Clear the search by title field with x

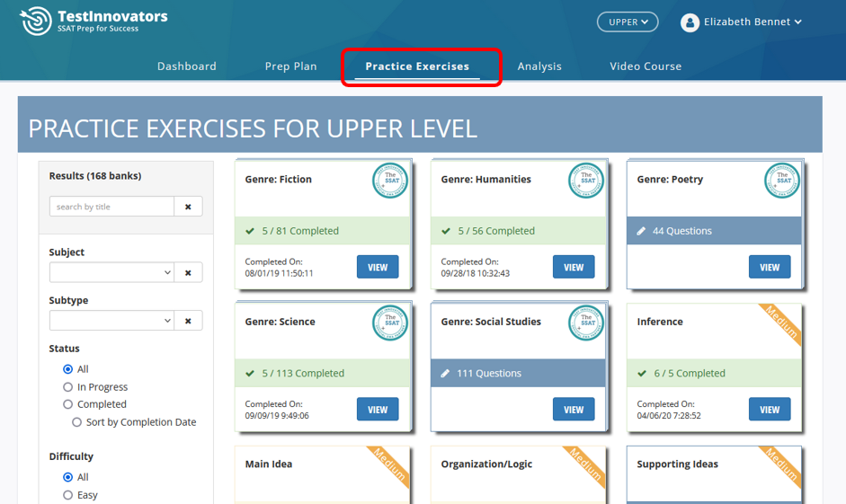click(x=188, y=207)
